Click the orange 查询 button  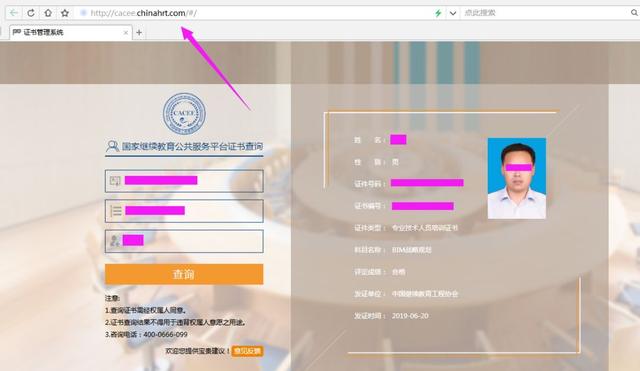point(184,274)
